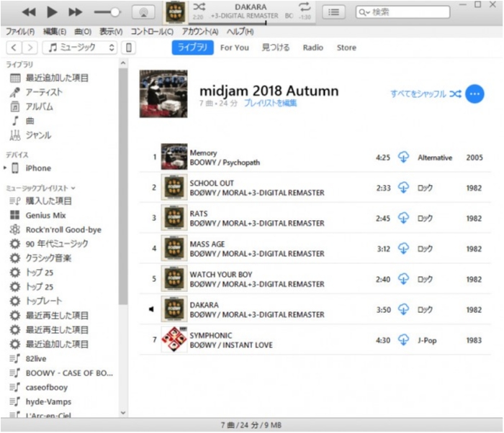Download WATCH YOUR BOY from iCloud

(403, 279)
